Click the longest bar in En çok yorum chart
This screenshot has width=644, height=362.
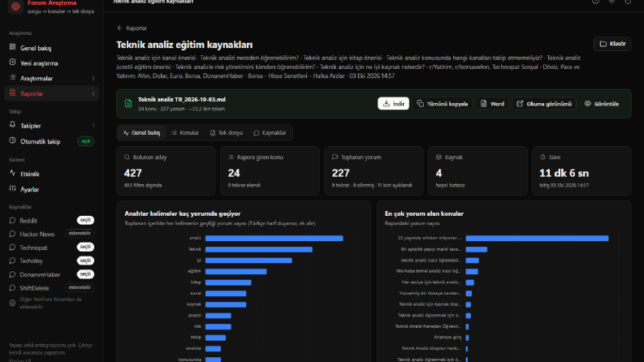click(x=537, y=238)
